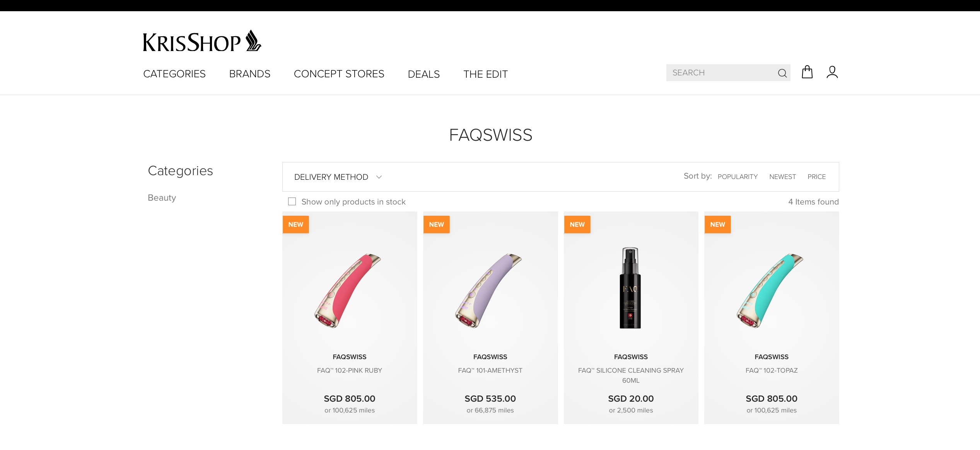Go to Concept Stores

click(x=339, y=74)
